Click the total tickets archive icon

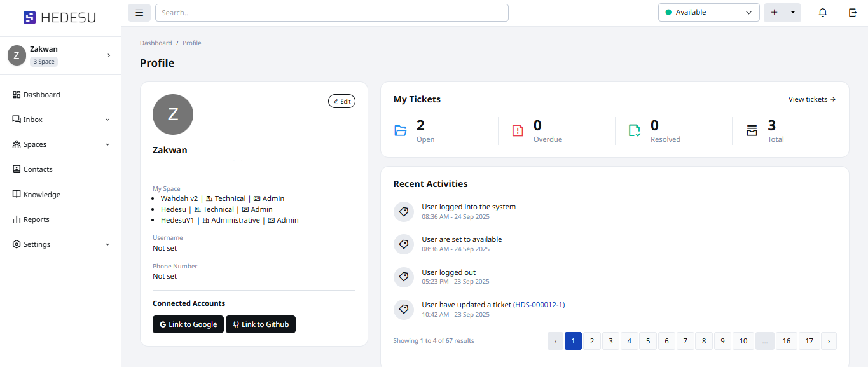tap(752, 130)
